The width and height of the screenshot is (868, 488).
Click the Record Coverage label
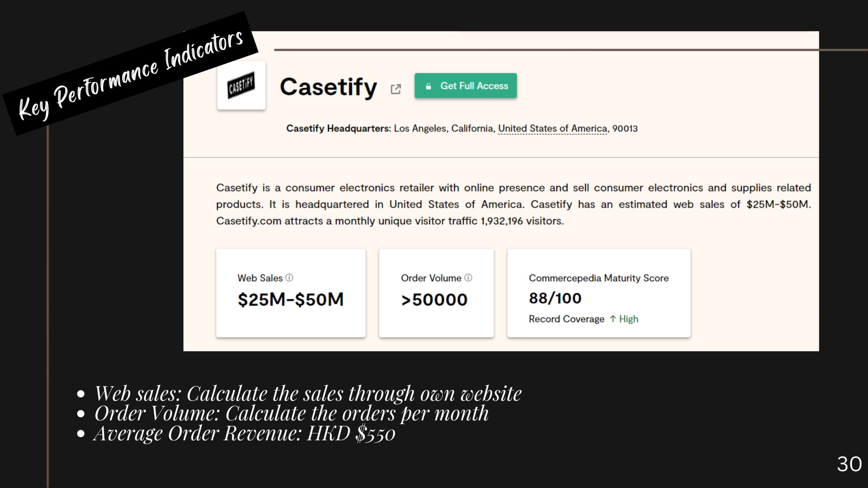(566, 319)
